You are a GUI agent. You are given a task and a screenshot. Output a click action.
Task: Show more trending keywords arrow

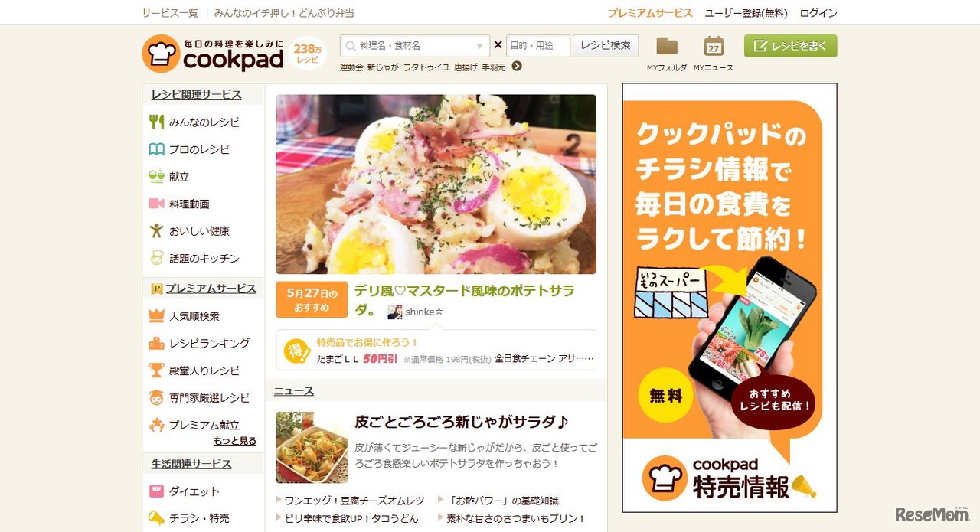517,67
